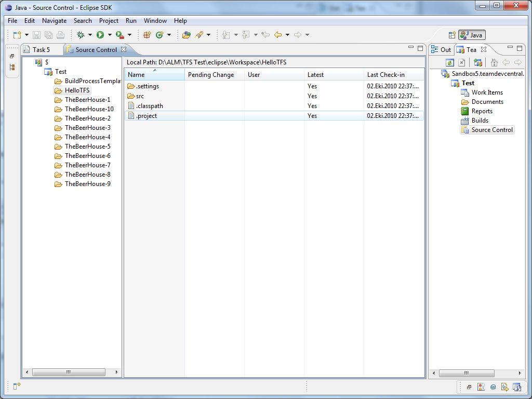Close the Source Control tab

124,49
